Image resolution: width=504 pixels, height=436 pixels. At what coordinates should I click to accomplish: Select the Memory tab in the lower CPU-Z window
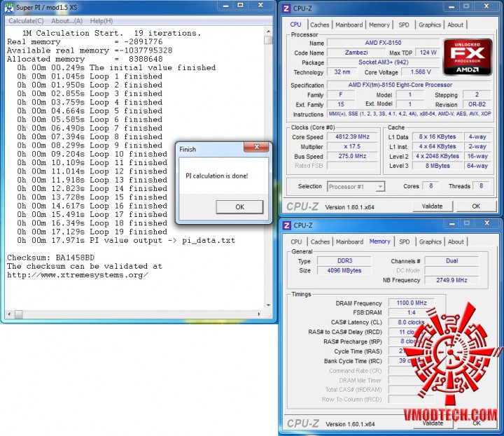(379, 241)
